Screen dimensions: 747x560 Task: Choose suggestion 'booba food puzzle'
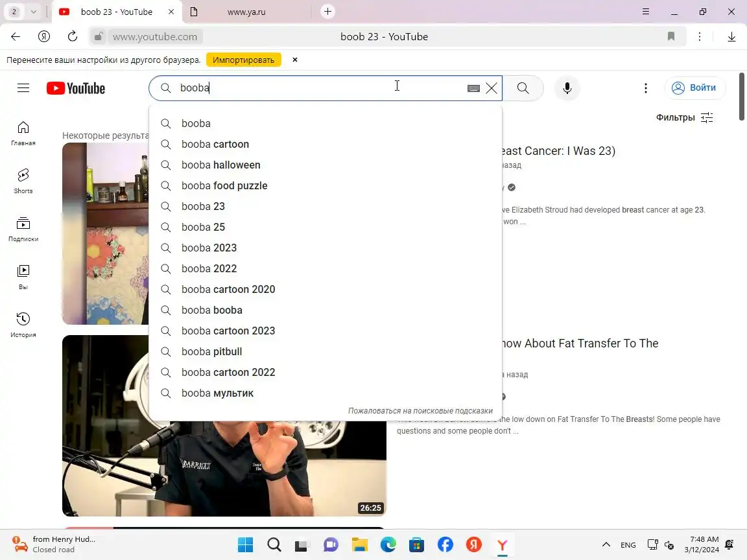tap(326, 186)
